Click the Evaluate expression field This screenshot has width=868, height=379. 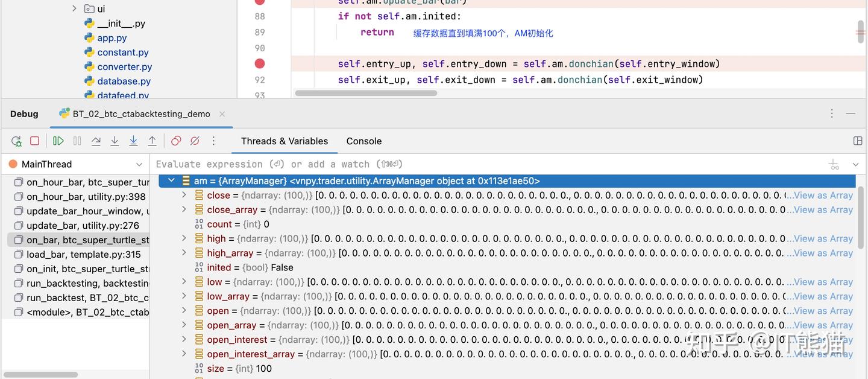pos(362,164)
